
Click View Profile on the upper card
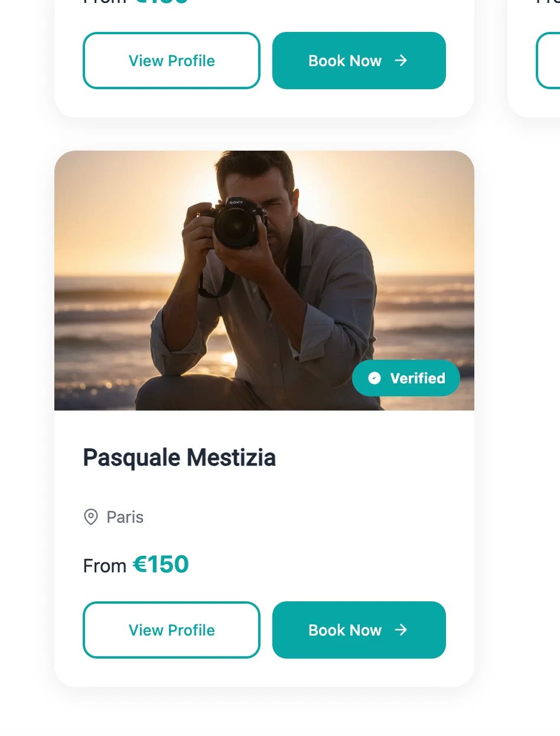point(171,61)
